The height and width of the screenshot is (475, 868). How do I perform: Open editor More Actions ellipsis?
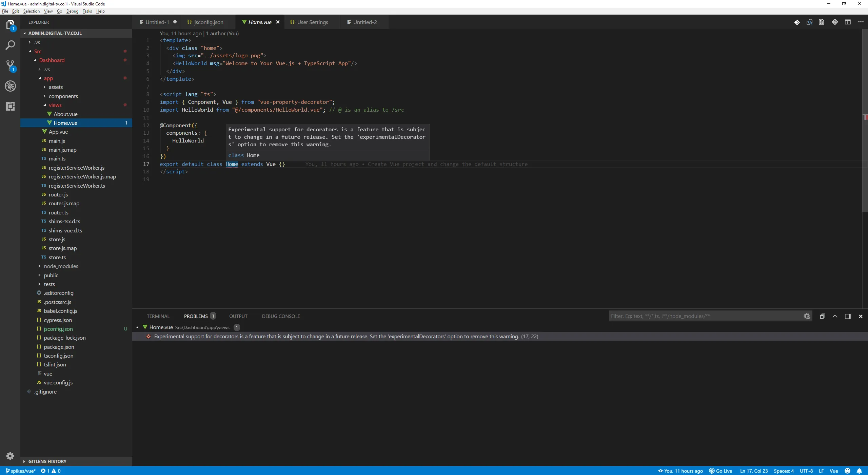pyautogui.click(x=861, y=22)
